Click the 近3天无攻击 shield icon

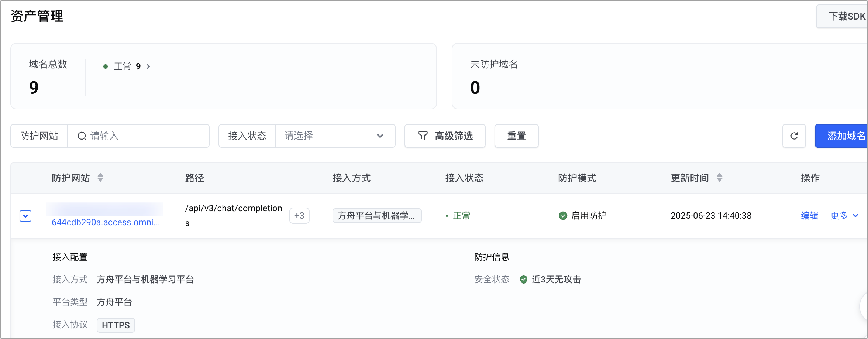523,280
